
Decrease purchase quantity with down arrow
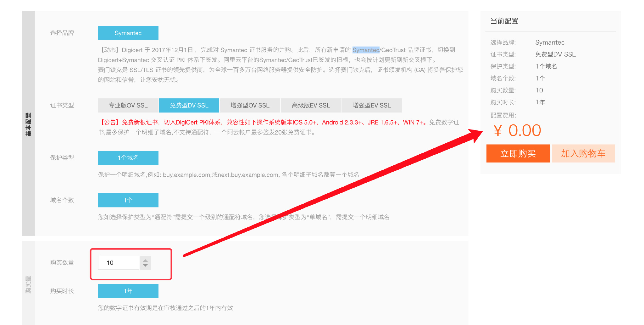[x=145, y=266]
